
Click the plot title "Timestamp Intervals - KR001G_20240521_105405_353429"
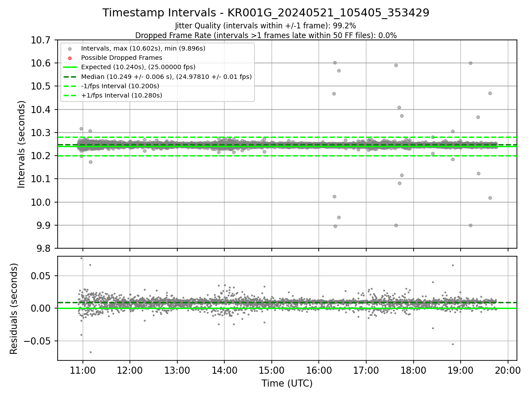(266, 13)
